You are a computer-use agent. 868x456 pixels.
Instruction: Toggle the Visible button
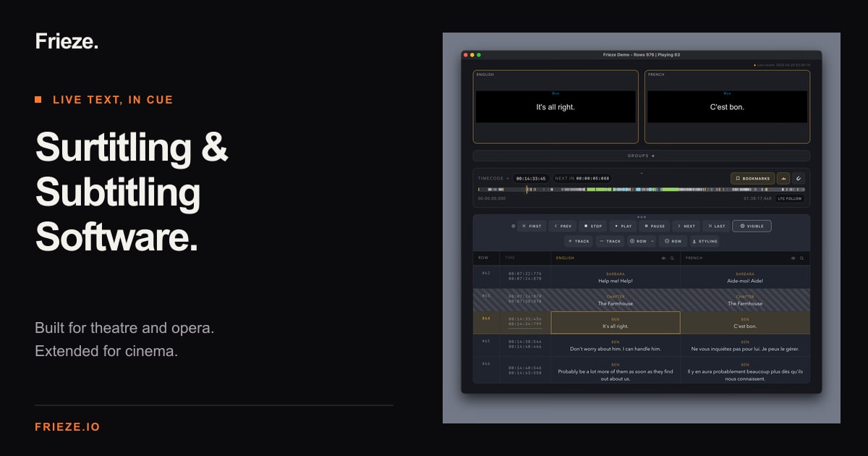point(752,226)
